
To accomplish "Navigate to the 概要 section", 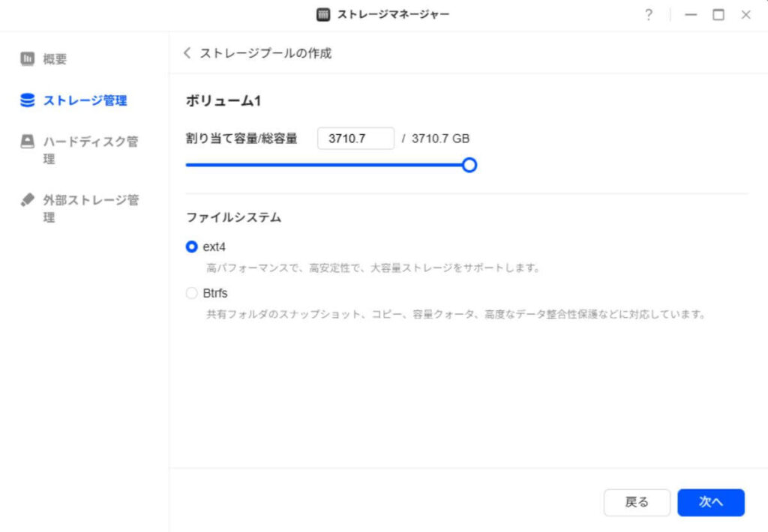I will [56, 58].
